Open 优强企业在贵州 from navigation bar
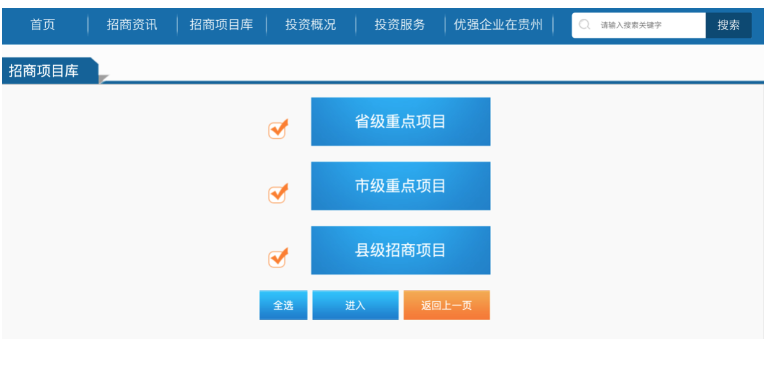The height and width of the screenshot is (370, 770). tap(498, 25)
